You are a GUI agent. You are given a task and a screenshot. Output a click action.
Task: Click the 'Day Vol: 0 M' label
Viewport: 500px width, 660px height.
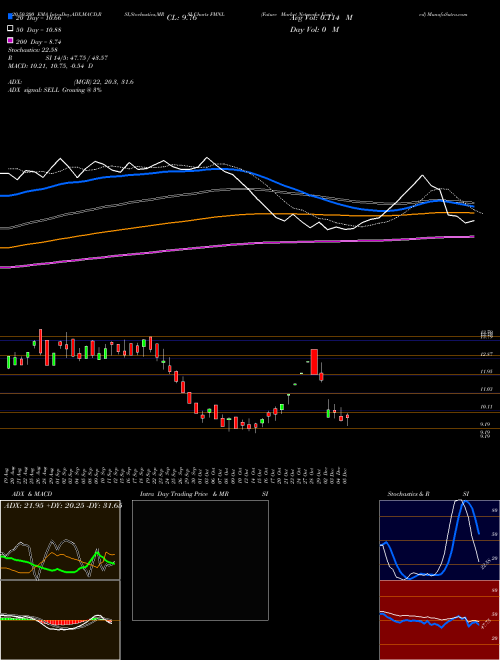coord(314,29)
